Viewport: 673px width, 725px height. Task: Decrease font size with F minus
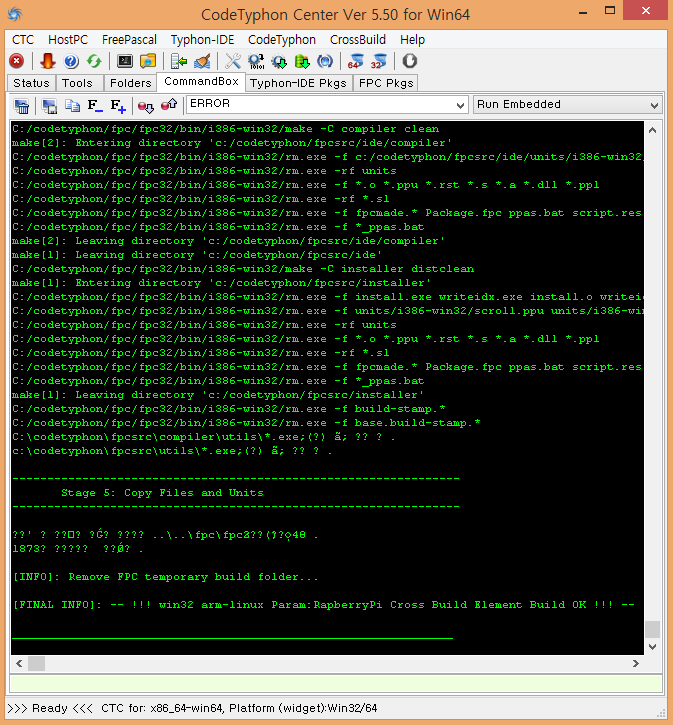(95, 106)
